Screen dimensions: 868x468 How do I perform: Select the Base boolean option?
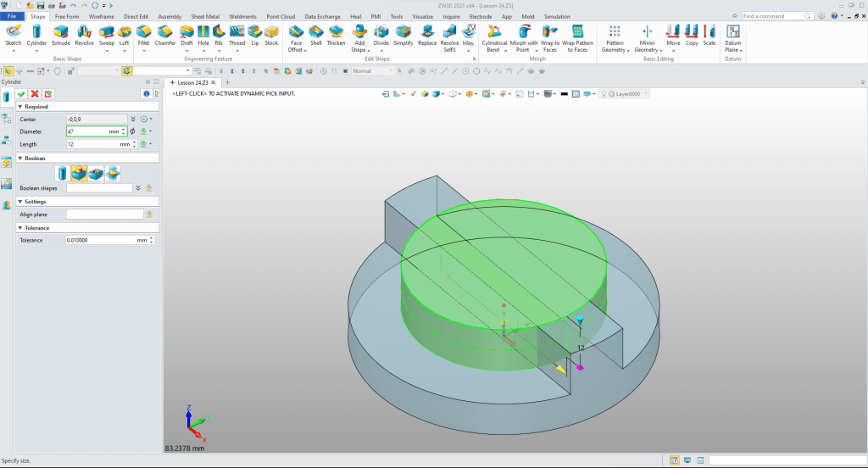63,174
